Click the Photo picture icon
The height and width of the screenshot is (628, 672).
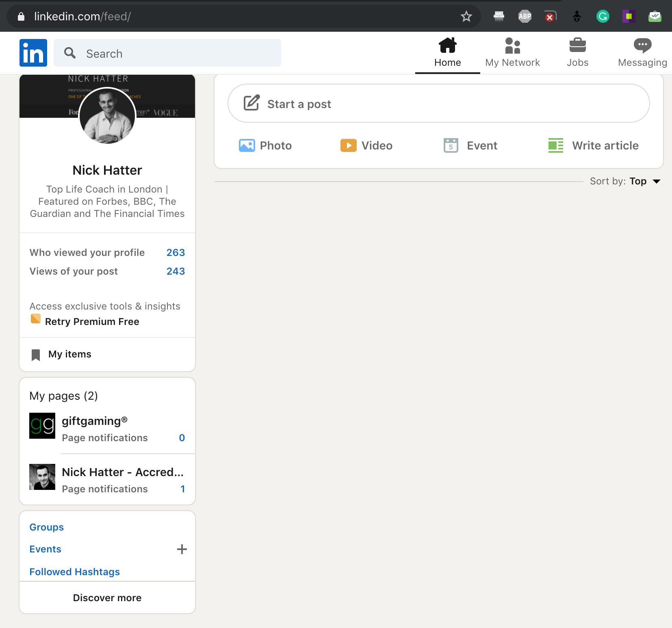click(x=247, y=145)
